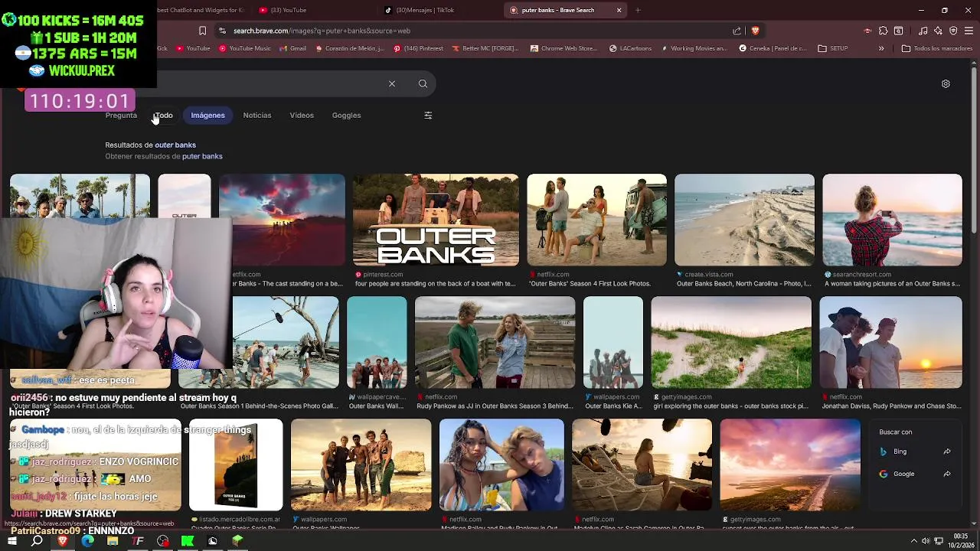The height and width of the screenshot is (551, 980).
Task: Open Outer Banks Beach North Carolina photo
Action: (x=744, y=220)
